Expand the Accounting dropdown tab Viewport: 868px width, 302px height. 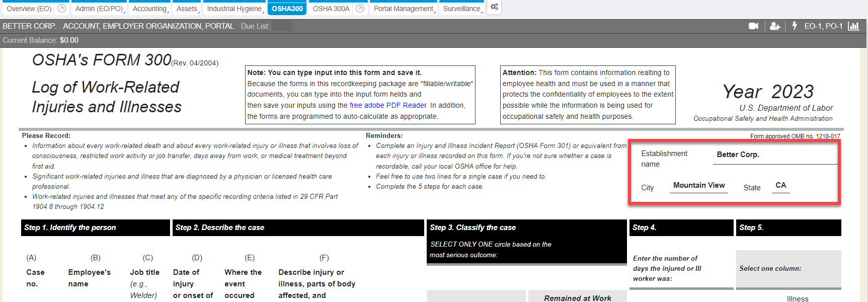coord(150,9)
